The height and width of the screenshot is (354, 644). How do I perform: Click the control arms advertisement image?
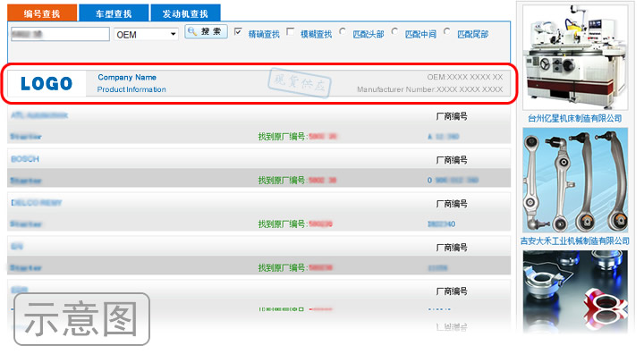(x=575, y=180)
